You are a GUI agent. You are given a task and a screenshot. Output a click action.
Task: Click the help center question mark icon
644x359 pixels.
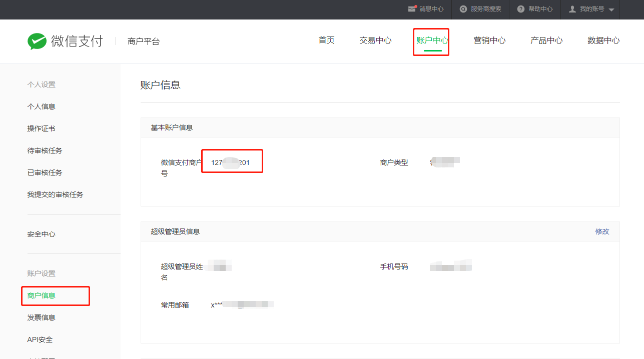(521, 9)
